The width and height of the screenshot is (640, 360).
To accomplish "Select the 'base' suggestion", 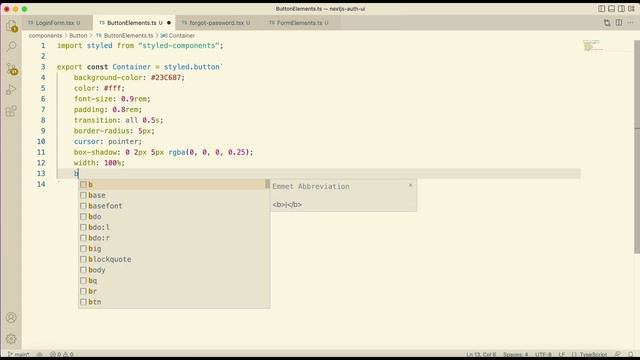I will [174, 195].
